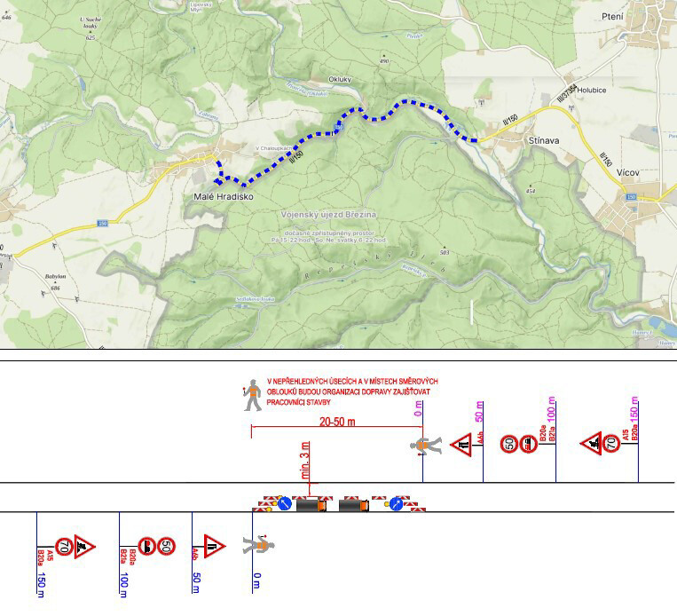The height and width of the screenshot is (616, 677).
Task: Click the magenta 0 m distance label
Action: tap(418, 408)
